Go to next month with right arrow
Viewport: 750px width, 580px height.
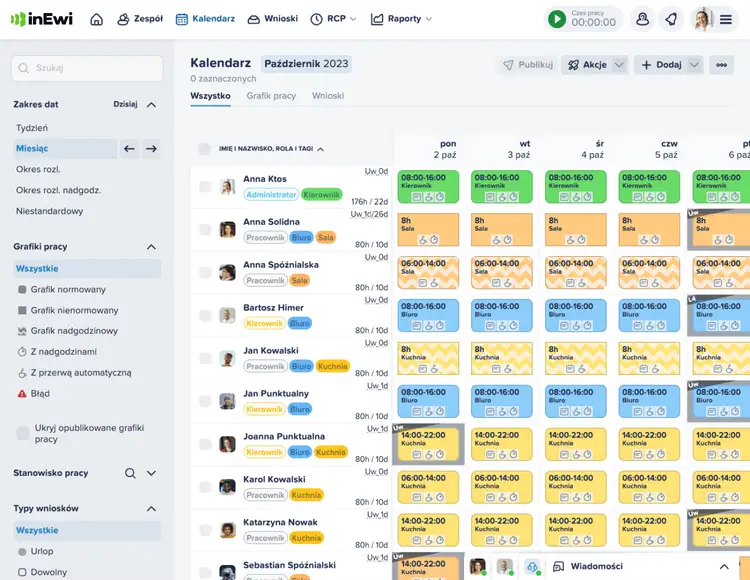click(x=151, y=149)
